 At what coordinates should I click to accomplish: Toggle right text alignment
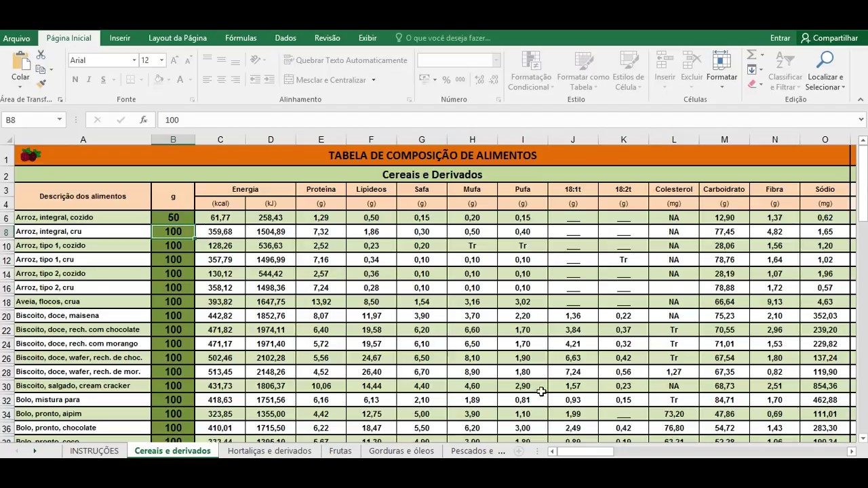point(235,80)
